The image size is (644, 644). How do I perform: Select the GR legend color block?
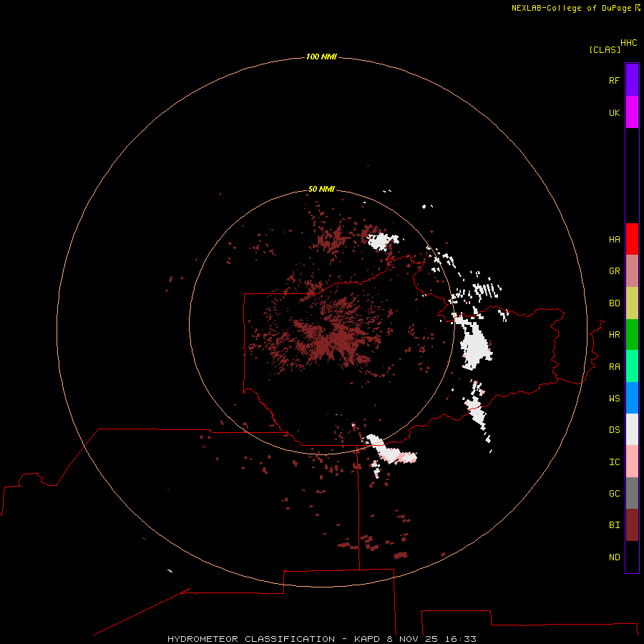(x=632, y=271)
